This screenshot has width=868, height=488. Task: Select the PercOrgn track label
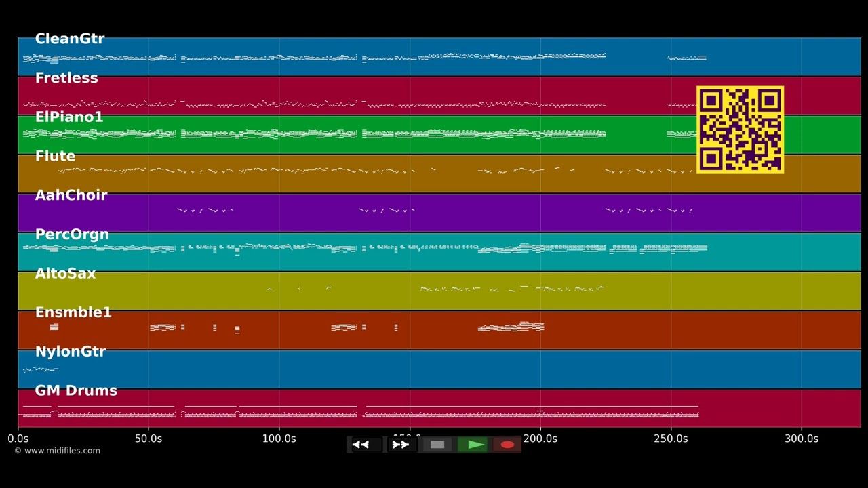(72, 235)
